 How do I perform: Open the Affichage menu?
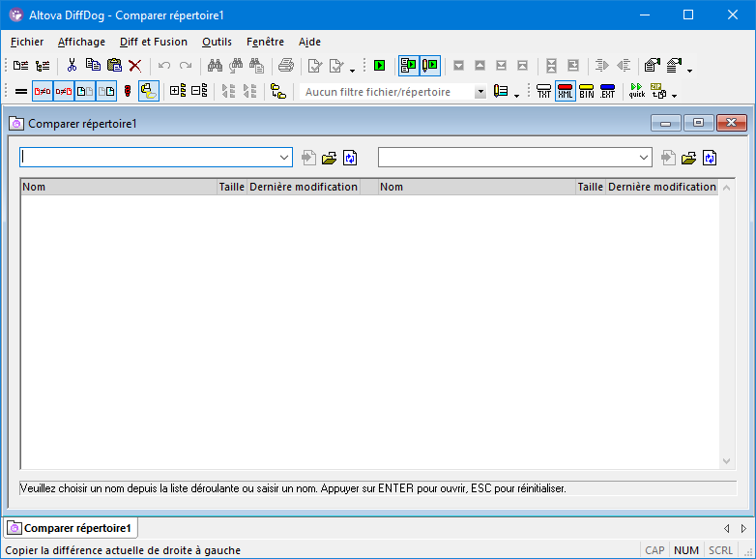tap(81, 42)
